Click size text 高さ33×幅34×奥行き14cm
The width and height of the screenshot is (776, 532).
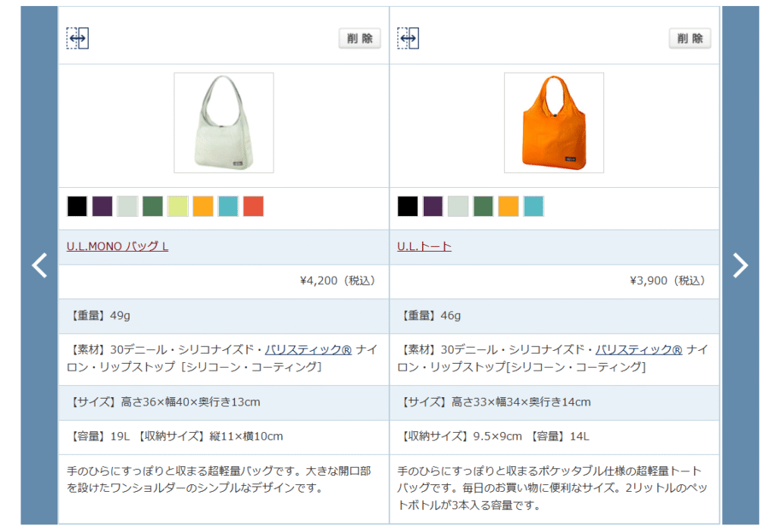click(521, 402)
